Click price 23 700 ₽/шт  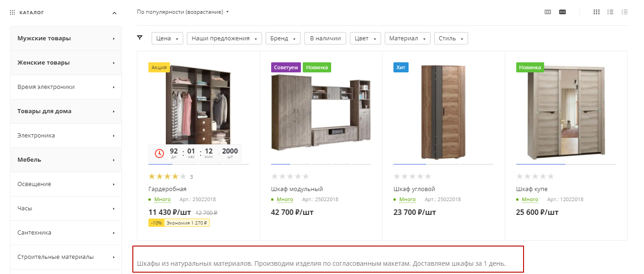415,212
